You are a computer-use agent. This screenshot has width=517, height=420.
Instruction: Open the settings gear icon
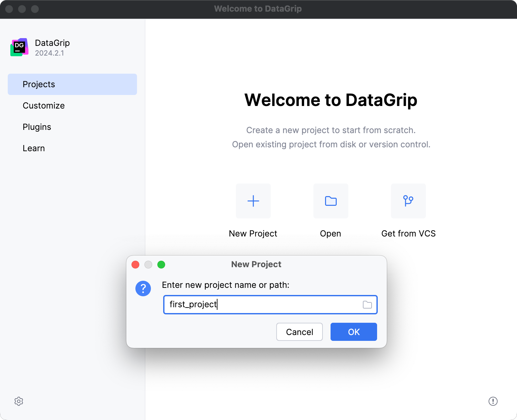(x=19, y=401)
